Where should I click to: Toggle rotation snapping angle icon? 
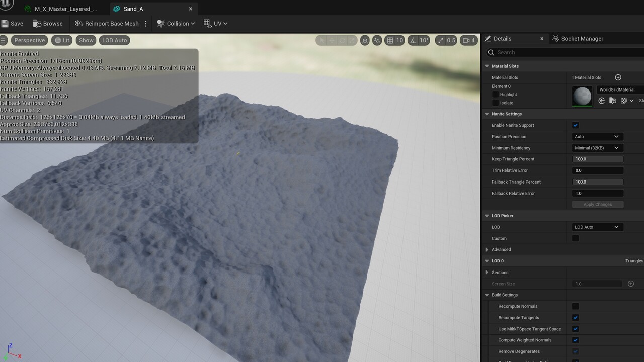[413, 40]
